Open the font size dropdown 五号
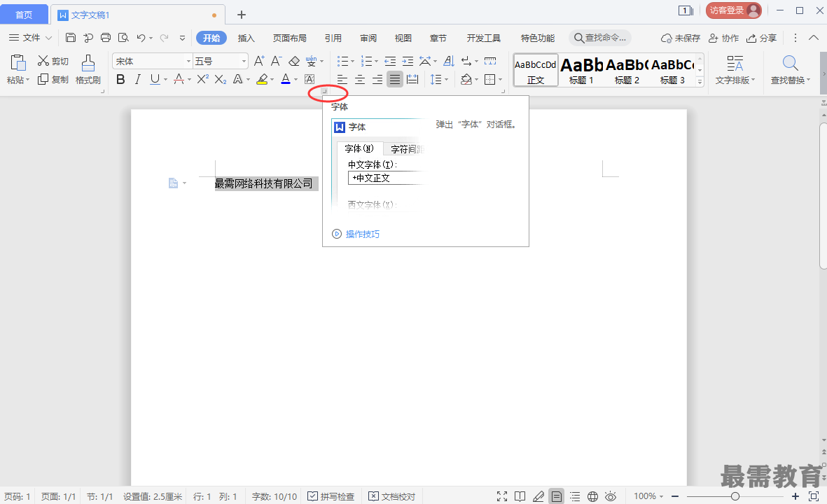This screenshot has width=827, height=504. 244,61
